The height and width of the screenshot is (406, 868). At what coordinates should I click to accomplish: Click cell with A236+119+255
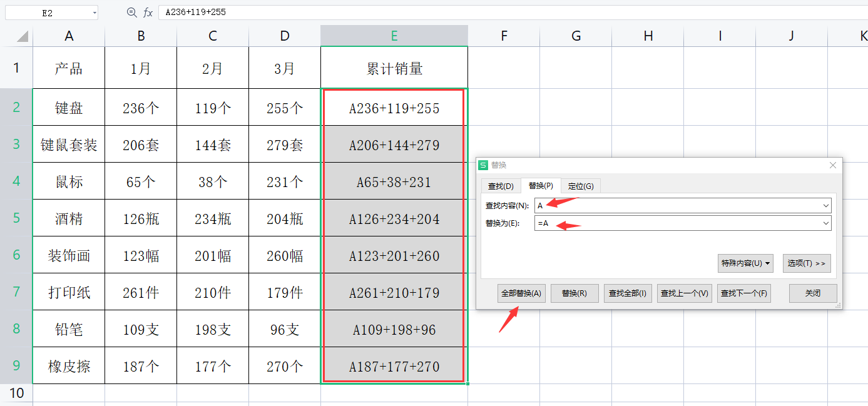pos(394,108)
